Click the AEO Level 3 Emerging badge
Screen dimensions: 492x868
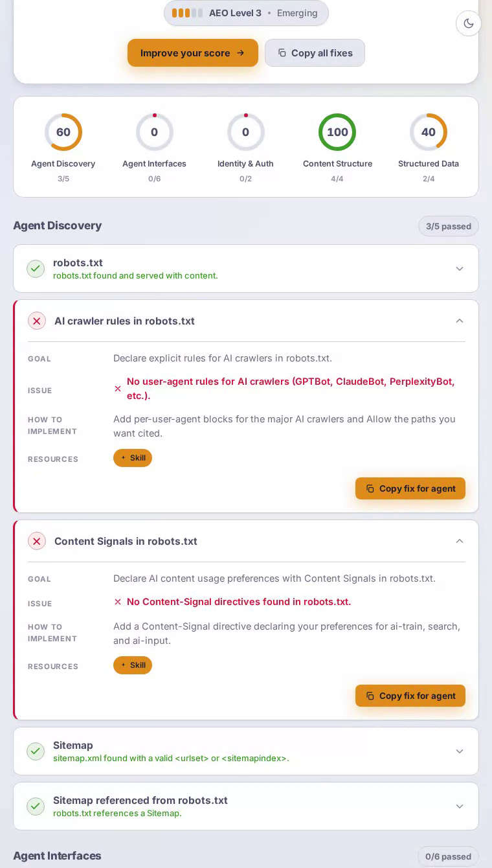[x=246, y=13]
